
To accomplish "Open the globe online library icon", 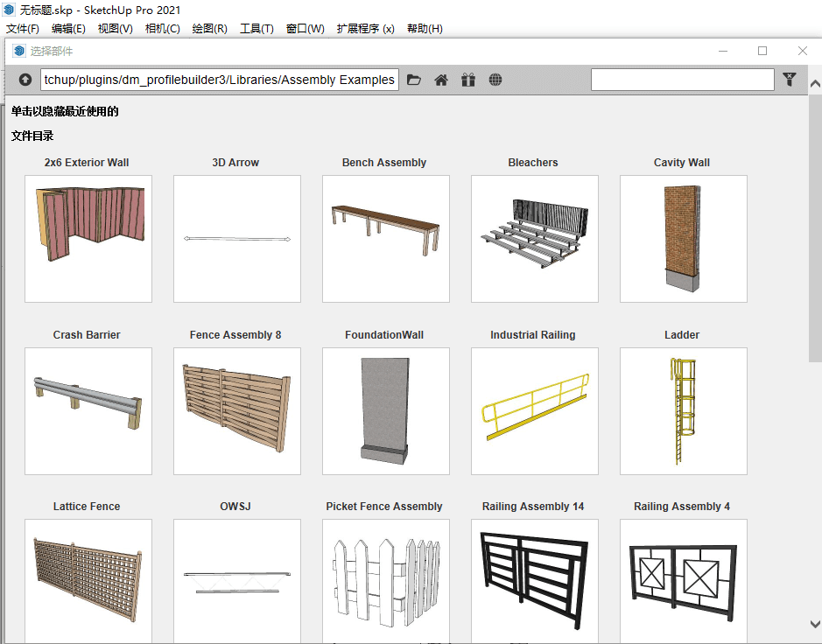I will click(495, 80).
